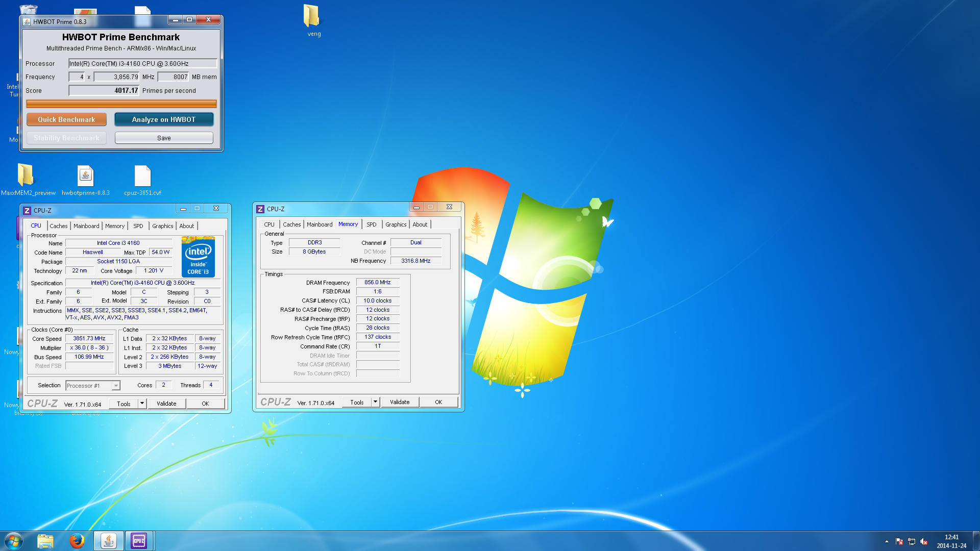
Task: Click Validate in left CPU-Z
Action: coord(166,404)
